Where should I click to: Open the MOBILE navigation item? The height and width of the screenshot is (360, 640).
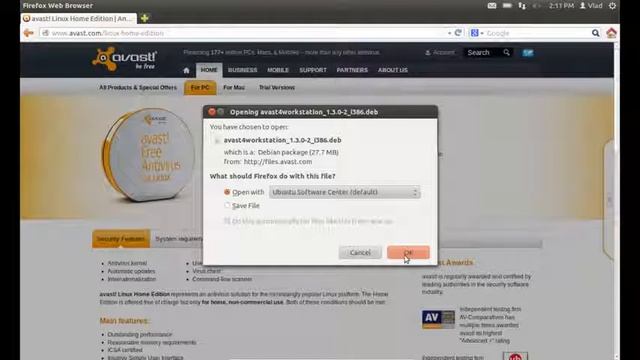click(278, 70)
